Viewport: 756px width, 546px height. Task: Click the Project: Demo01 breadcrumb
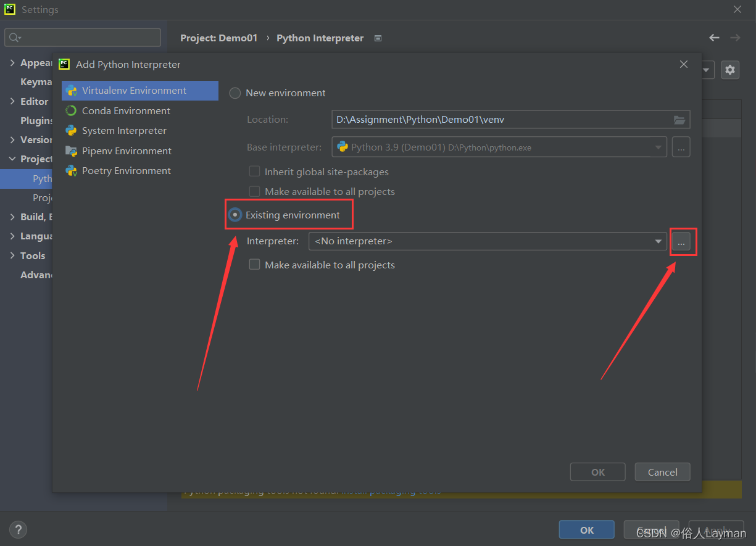tap(219, 38)
